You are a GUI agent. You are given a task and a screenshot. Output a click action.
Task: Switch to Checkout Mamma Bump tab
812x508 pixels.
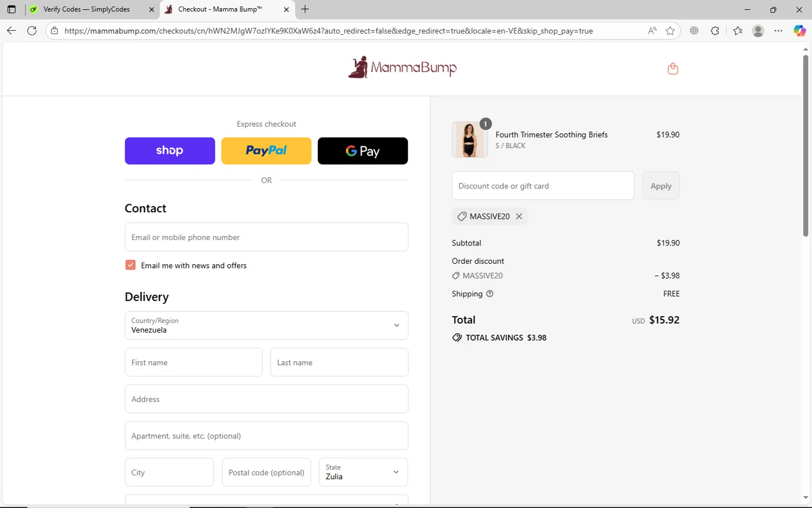coord(227,9)
